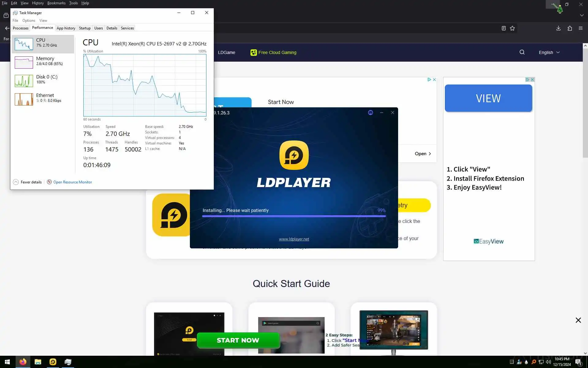Image resolution: width=588 pixels, height=368 pixels.
Task: Open LDPlayer from the taskbar
Action: (x=53, y=362)
